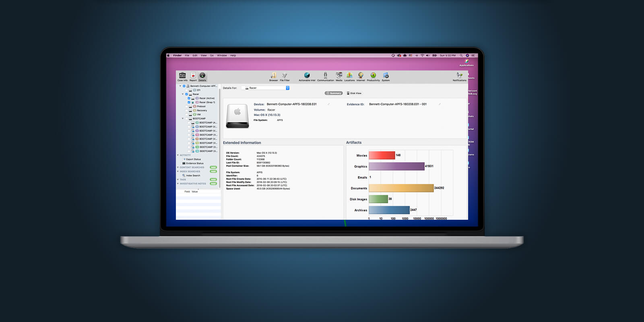Click Add next to CONTENT SEARCHES
This screenshot has width=644, height=322.
pyautogui.click(x=213, y=167)
